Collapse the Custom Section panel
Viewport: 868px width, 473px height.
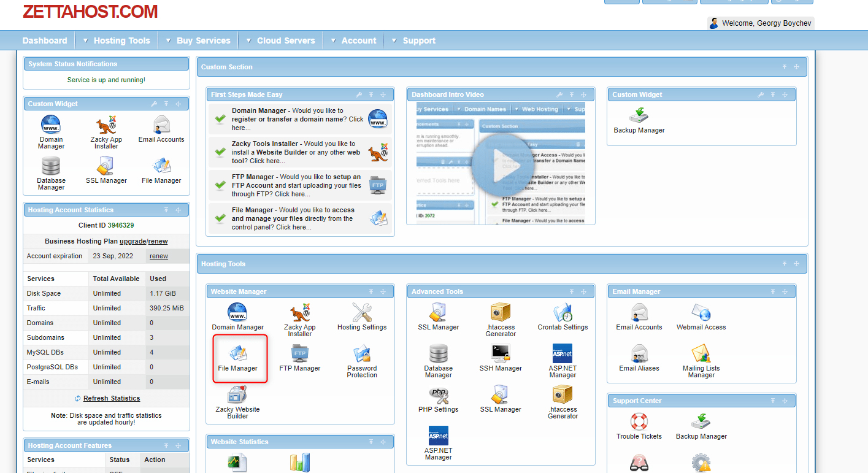tap(784, 67)
